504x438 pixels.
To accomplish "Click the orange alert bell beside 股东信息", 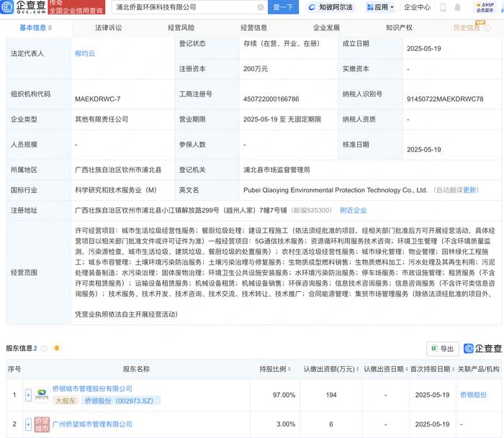I will (57, 348).
